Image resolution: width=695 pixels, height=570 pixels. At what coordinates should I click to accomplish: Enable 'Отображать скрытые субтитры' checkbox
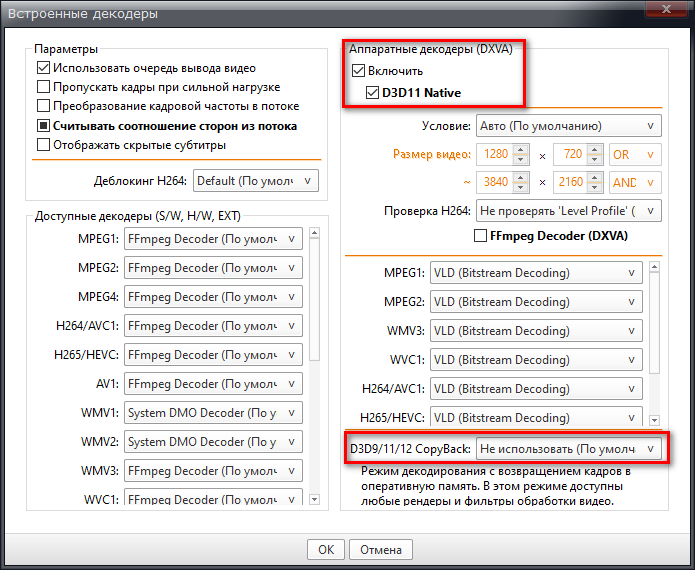43,144
